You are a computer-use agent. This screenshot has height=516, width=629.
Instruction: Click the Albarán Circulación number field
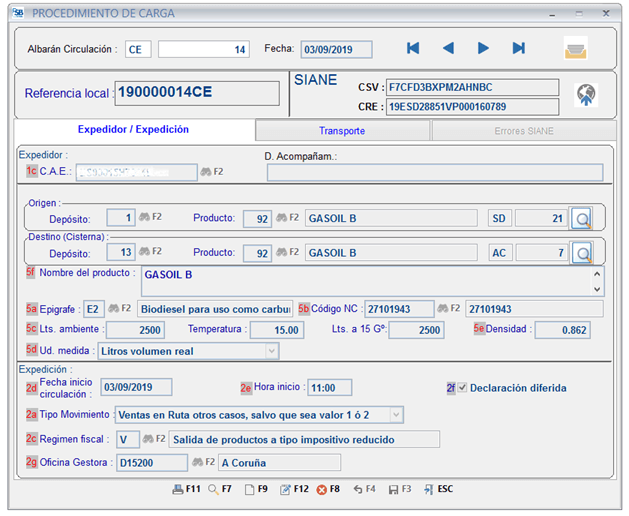203,49
